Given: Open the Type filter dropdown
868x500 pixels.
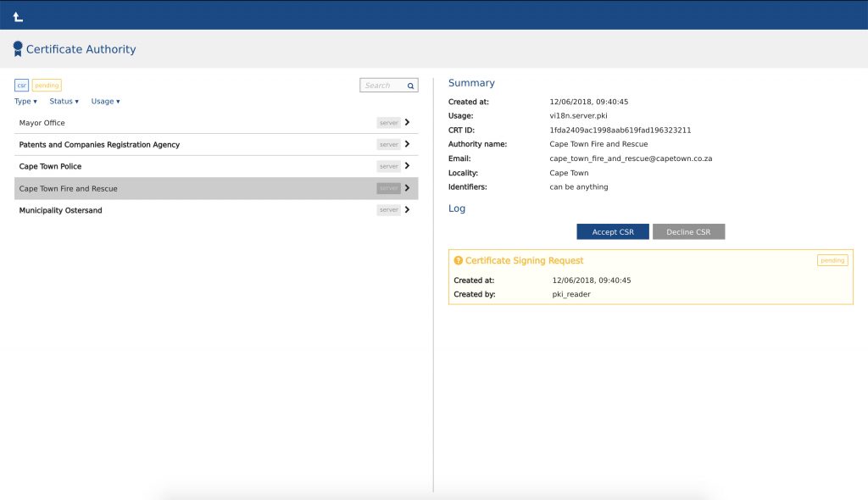Looking at the screenshot, I should coord(25,102).
